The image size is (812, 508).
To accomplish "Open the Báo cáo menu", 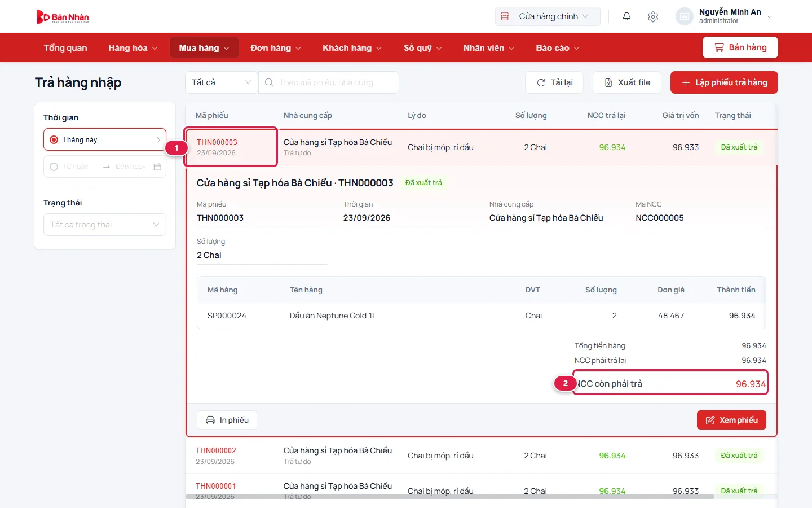I will (x=558, y=48).
